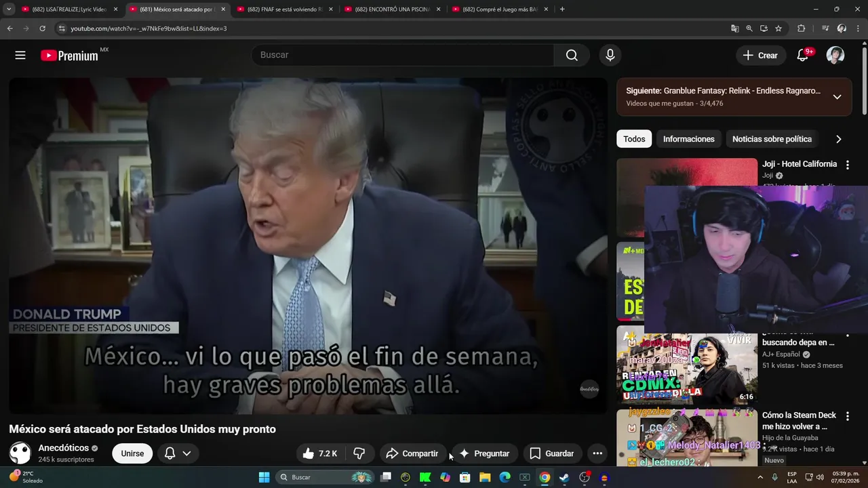Open options for Joji - Hotel California

(x=847, y=165)
